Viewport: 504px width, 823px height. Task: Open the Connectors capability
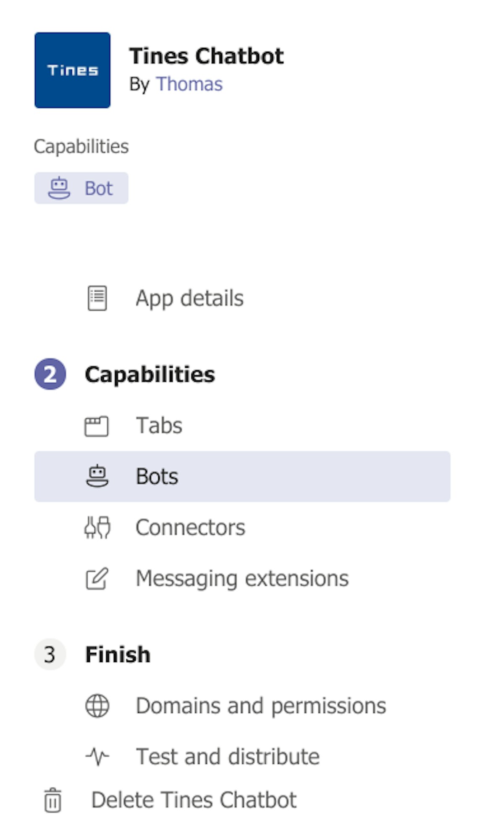(x=190, y=528)
